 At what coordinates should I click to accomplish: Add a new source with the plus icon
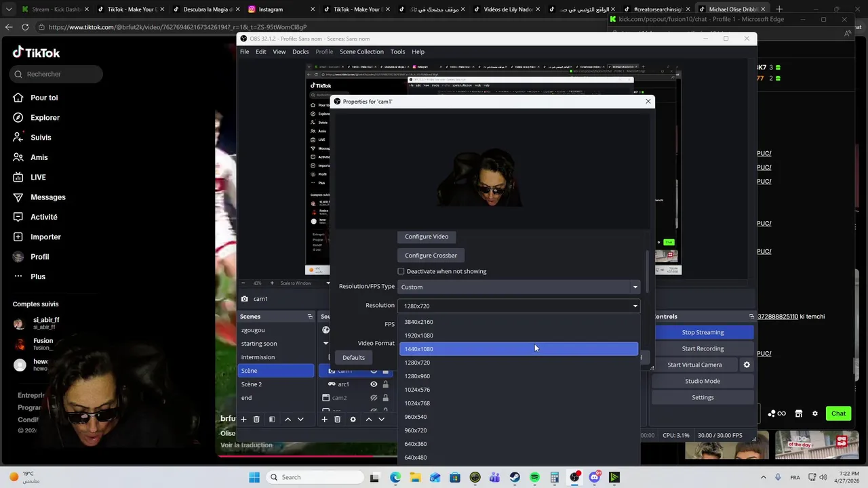(324, 420)
